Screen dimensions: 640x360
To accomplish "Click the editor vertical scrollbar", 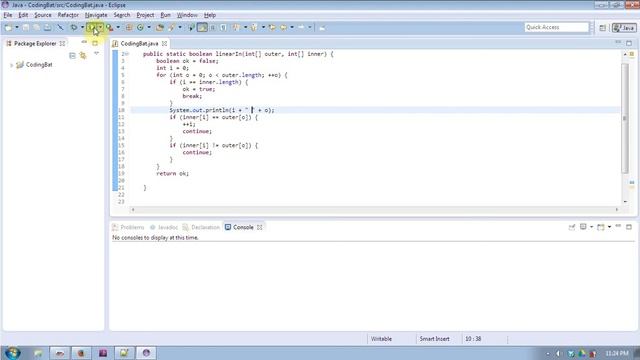I will tap(625, 118).
